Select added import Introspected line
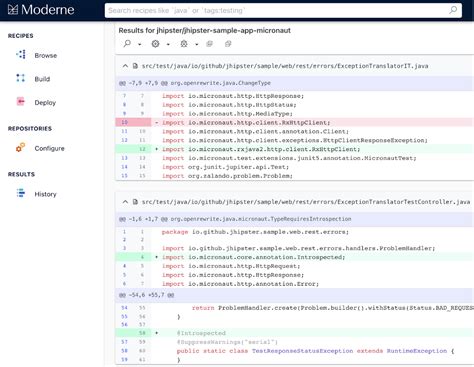Viewport: 474px width, 367px height. [295, 257]
